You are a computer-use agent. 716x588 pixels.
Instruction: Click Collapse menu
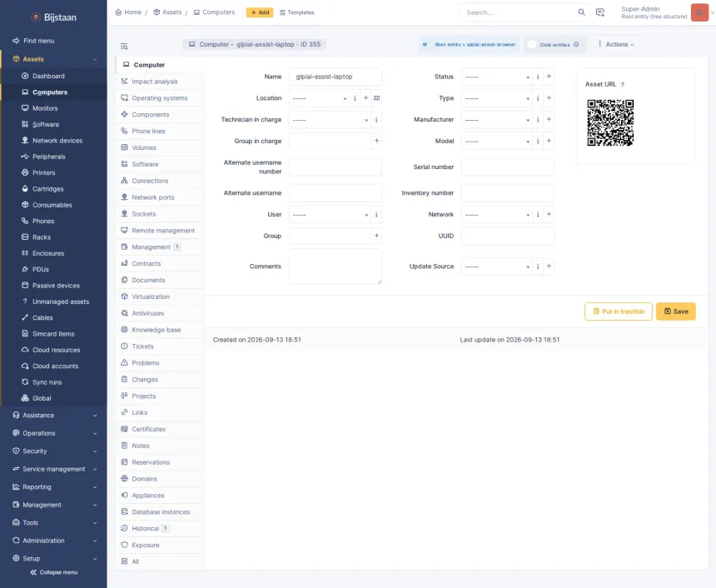(53, 572)
